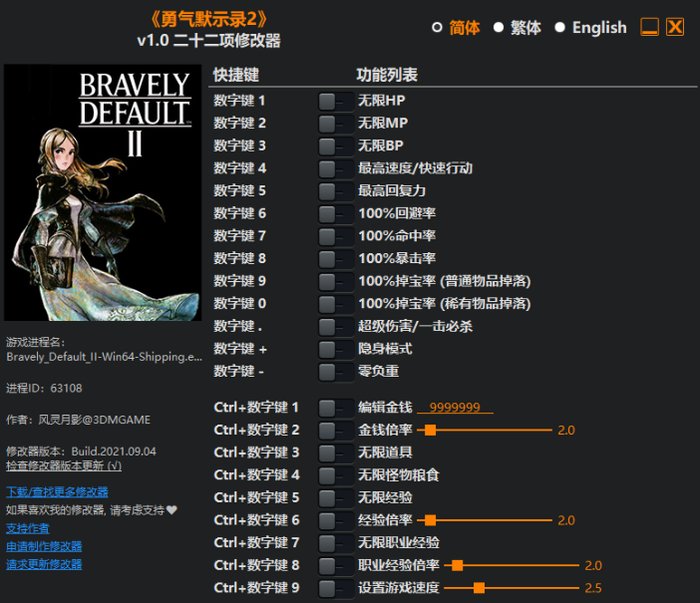Turn on 隐身模式 switch
Viewport: 700px width, 603px height.
coord(336,349)
